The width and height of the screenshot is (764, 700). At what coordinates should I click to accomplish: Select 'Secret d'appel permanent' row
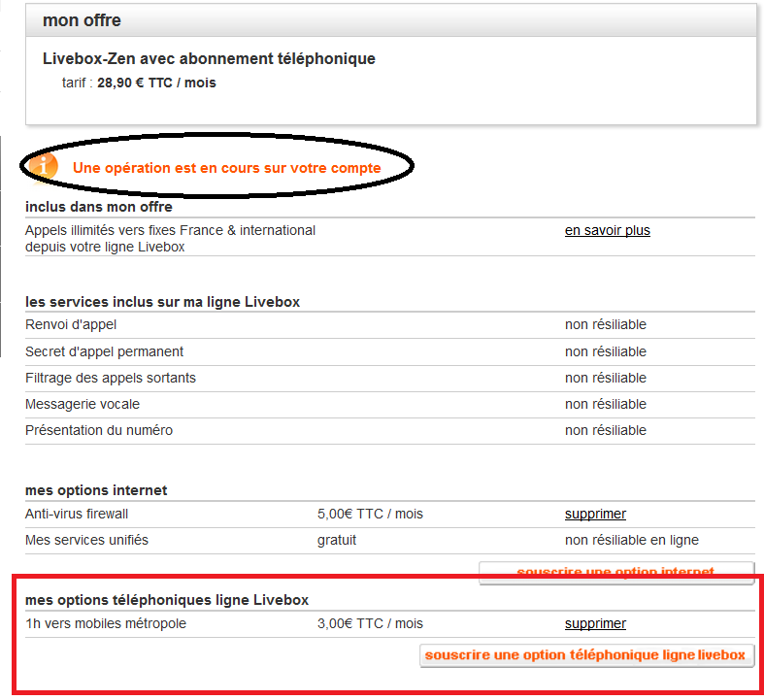coord(390,351)
